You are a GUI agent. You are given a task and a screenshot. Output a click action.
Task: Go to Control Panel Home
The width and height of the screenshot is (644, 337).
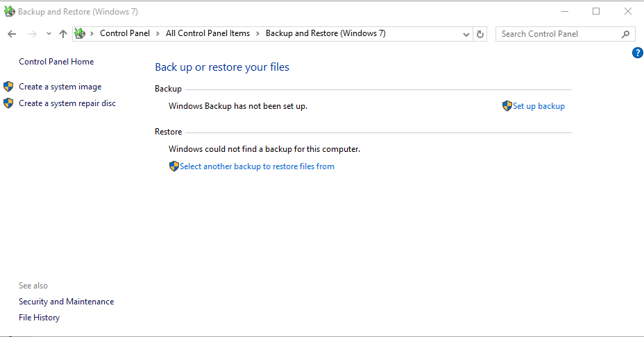pos(56,62)
